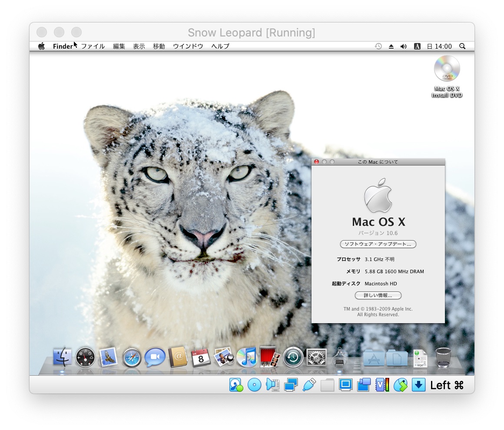The height and width of the screenshot is (430, 504).
Task: Launch Dashboard from the Dock
Action: tap(85, 357)
